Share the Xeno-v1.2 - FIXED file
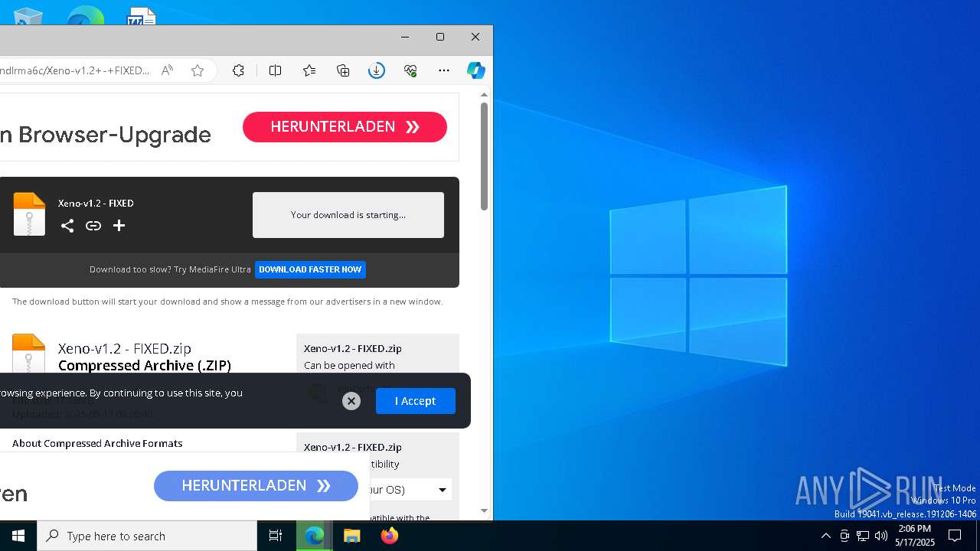980x551 pixels. [67, 226]
